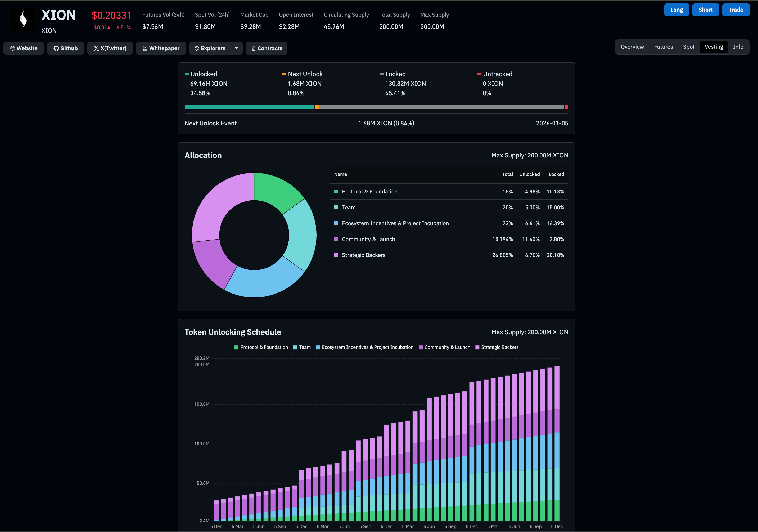Screen dimensions: 758x532
Task: Open the Futures tab
Action: tap(663, 47)
